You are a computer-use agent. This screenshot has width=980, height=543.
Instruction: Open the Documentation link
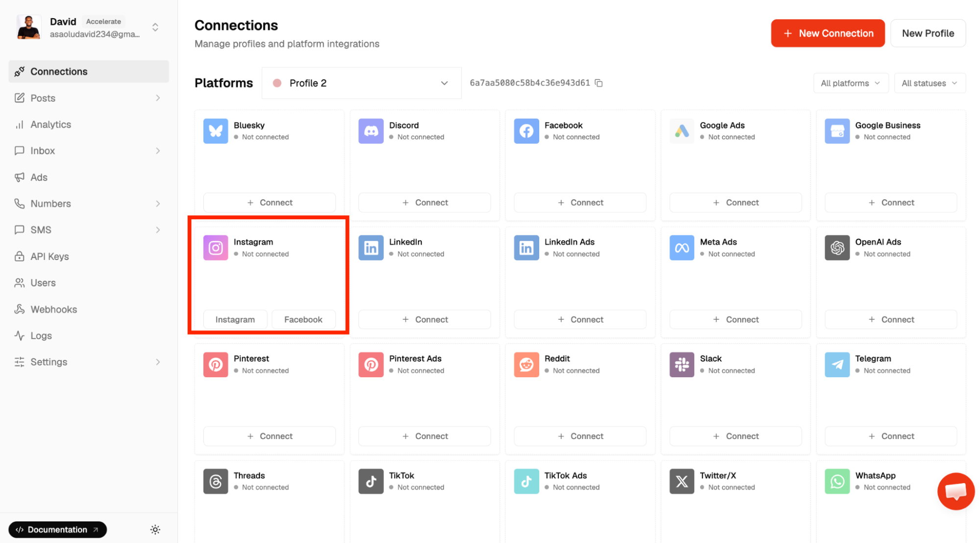[57, 529]
